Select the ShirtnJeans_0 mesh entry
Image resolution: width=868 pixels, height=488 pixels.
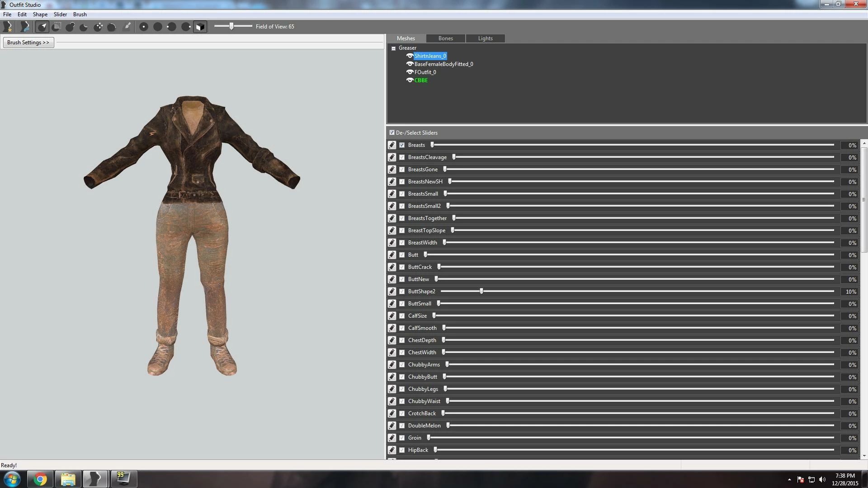pos(430,56)
